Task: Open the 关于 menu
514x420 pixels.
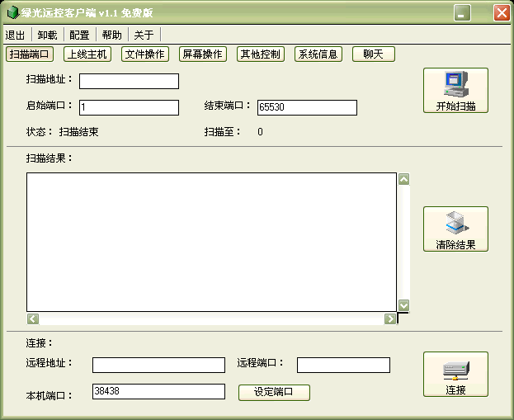Action: click(x=144, y=35)
